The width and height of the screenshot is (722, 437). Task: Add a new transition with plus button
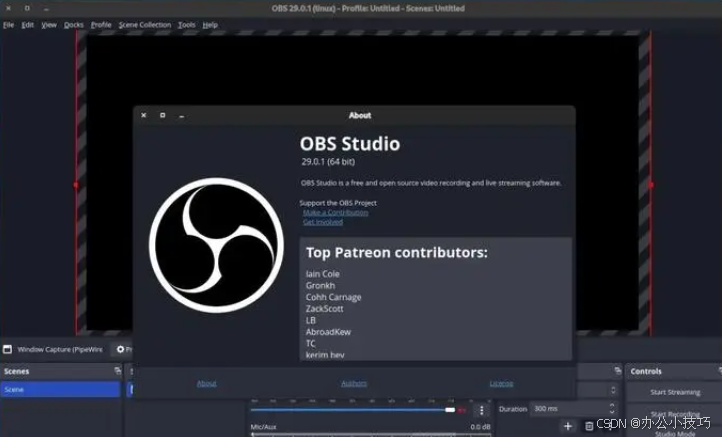coord(568,426)
